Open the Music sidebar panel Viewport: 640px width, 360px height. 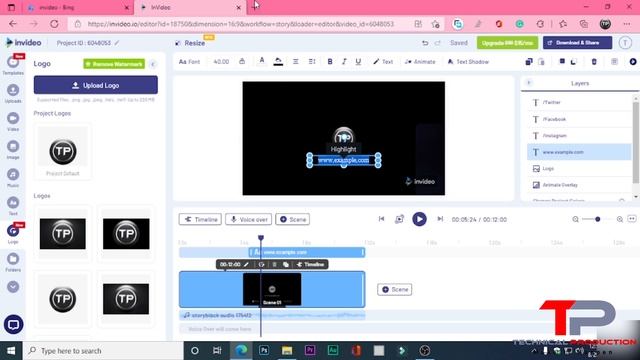[x=13, y=178]
